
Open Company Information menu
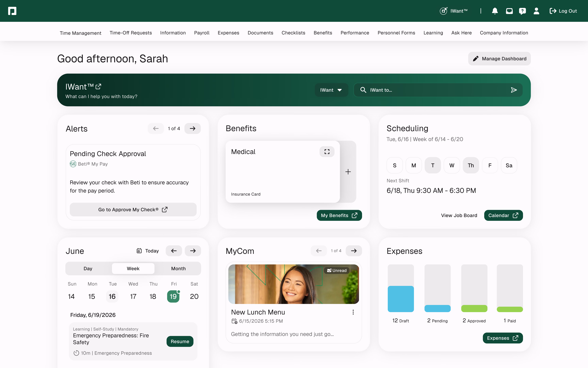[504, 33]
